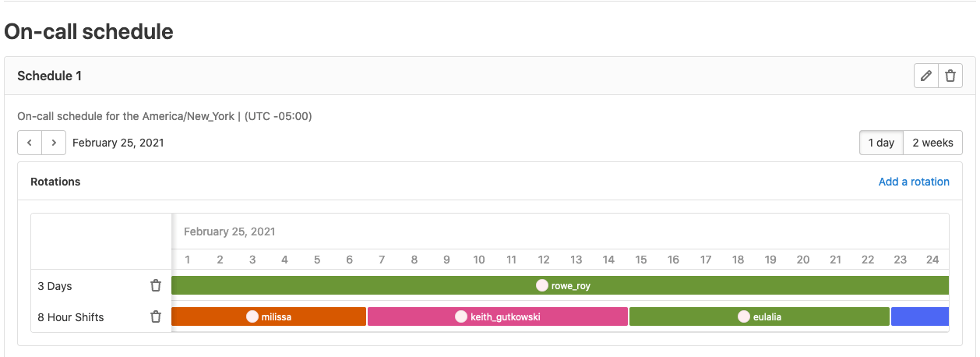Click milissa's avatar circle
980x357 pixels.
(252, 317)
